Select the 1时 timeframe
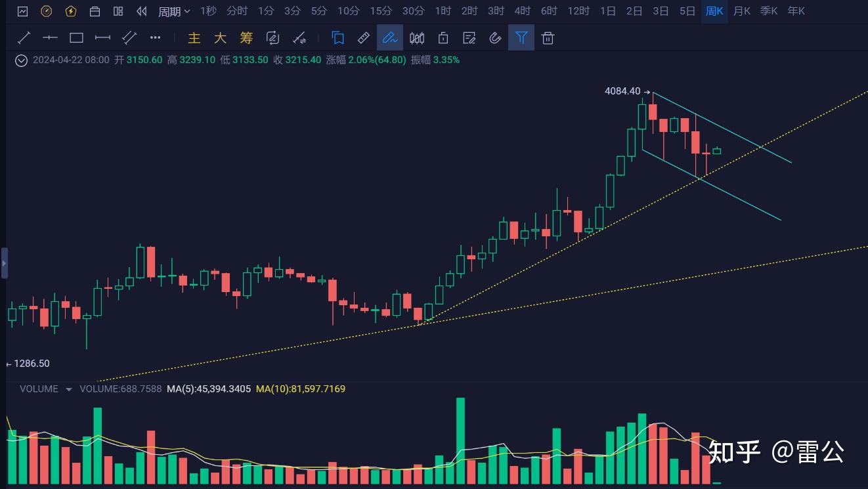 pos(443,11)
